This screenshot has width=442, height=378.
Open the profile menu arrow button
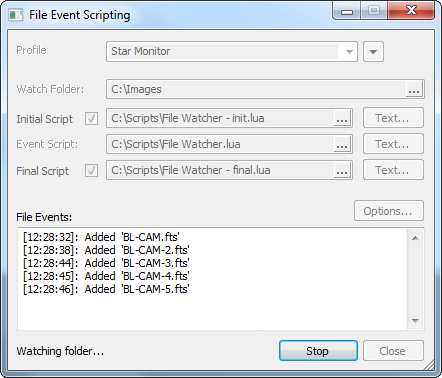[x=373, y=52]
